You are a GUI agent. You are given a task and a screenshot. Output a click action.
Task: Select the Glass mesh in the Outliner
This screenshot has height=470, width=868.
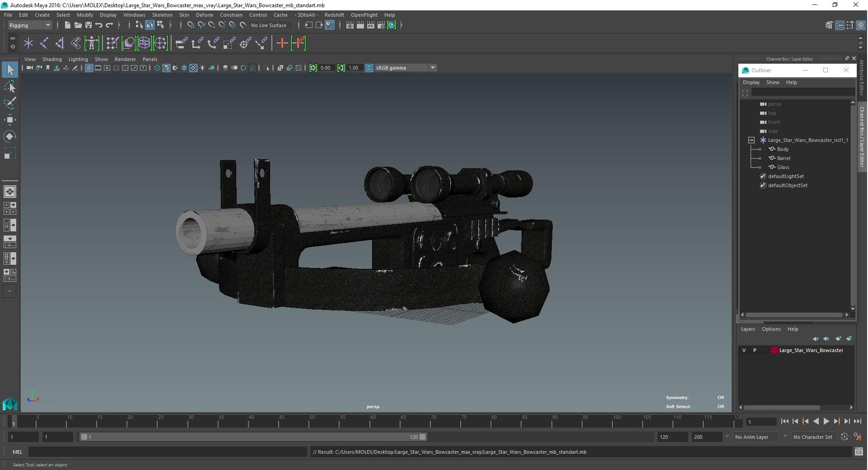click(x=783, y=167)
